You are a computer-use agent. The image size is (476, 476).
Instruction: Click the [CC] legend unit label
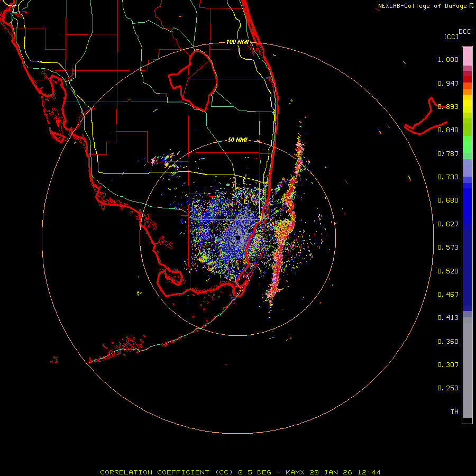pos(451,36)
